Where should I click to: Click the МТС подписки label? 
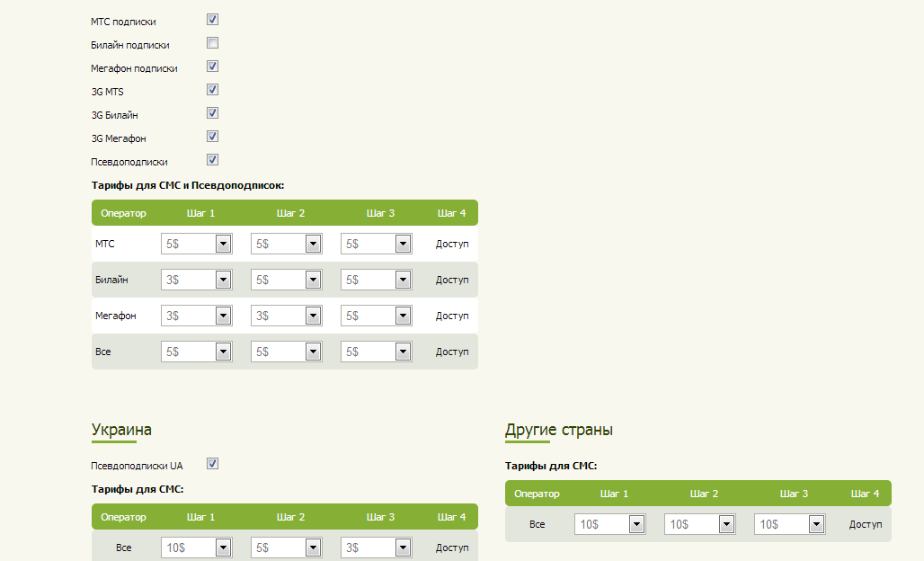[x=123, y=22]
